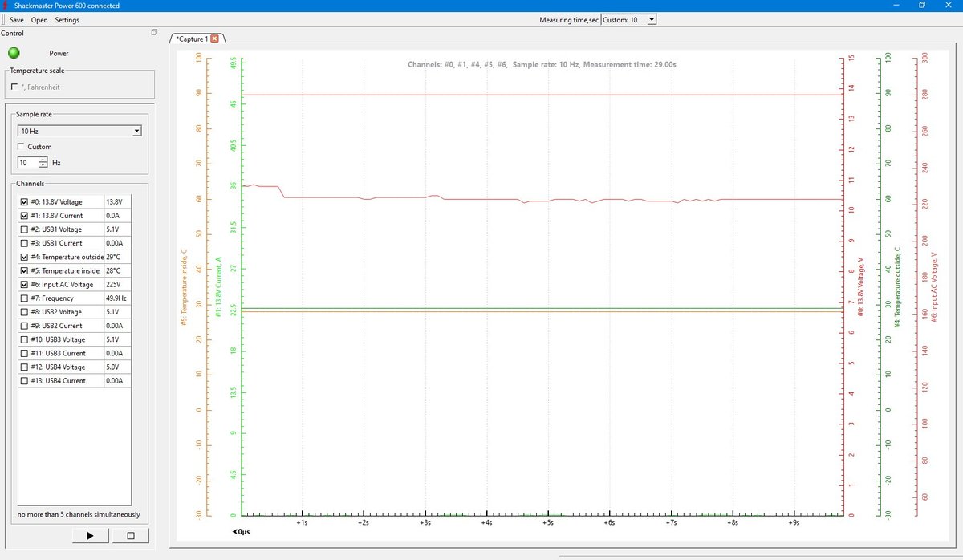Screen dimensions: 963x560
Task: Check channel #8: USB2 Voltage
Action: pos(23,312)
